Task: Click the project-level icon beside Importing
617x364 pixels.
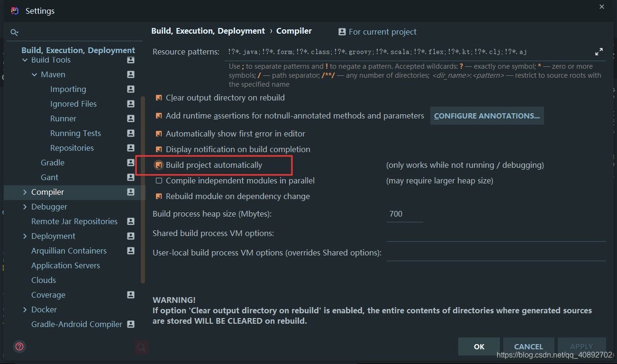Action: 131,89
